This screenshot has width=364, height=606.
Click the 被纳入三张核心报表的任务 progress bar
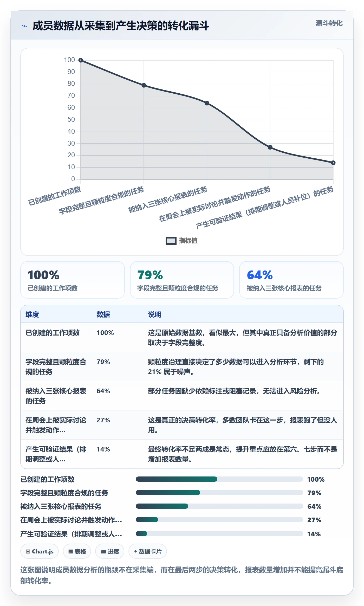click(x=219, y=506)
